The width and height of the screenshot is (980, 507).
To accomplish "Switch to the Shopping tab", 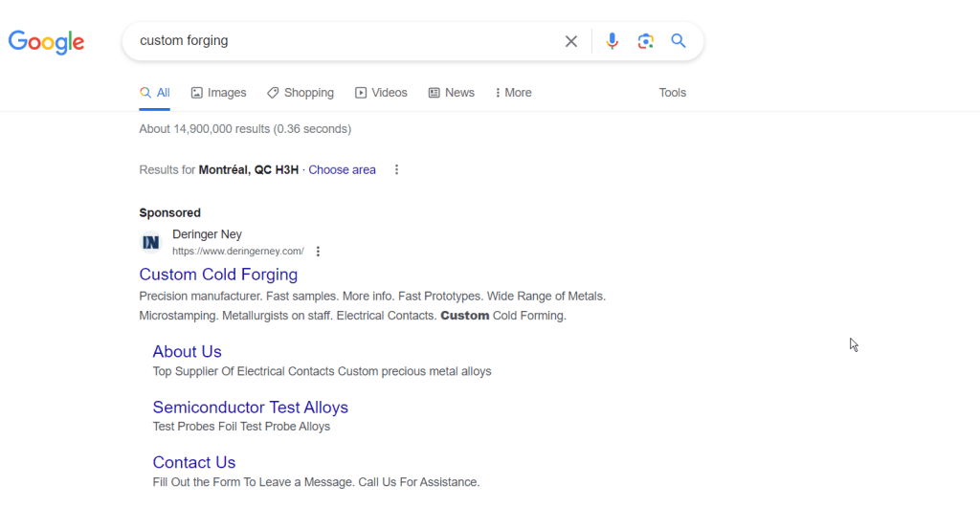I will click(x=301, y=93).
